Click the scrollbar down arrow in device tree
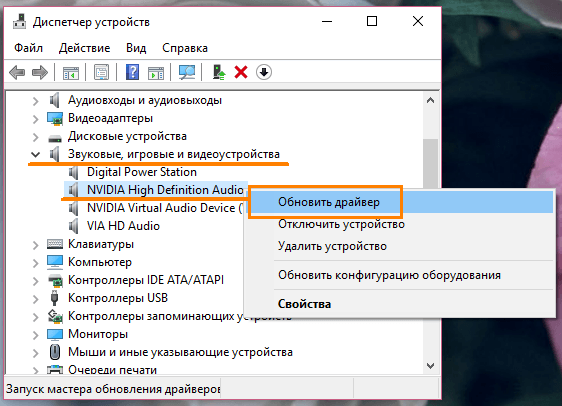Viewport: 562px width, 406px height. tap(430, 366)
